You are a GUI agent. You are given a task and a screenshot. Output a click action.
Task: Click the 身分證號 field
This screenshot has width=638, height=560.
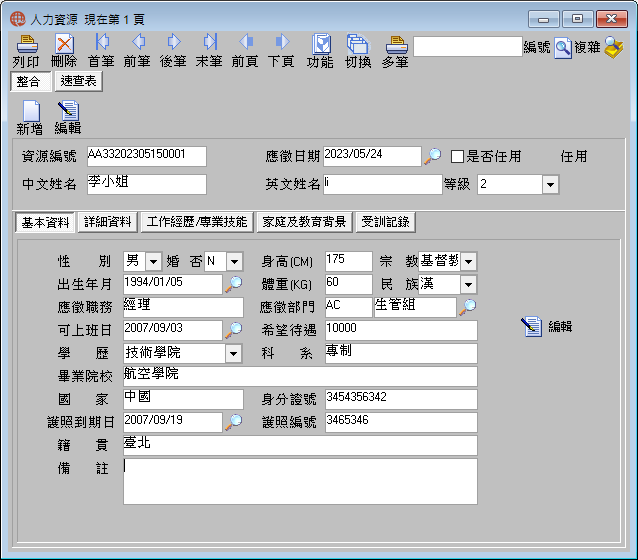[401, 399]
